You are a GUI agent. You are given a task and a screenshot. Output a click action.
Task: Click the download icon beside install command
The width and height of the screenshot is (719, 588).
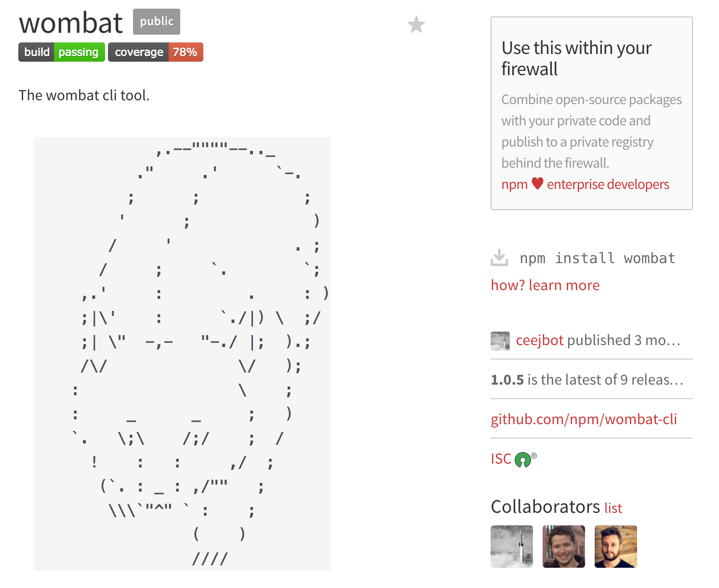pos(500,258)
